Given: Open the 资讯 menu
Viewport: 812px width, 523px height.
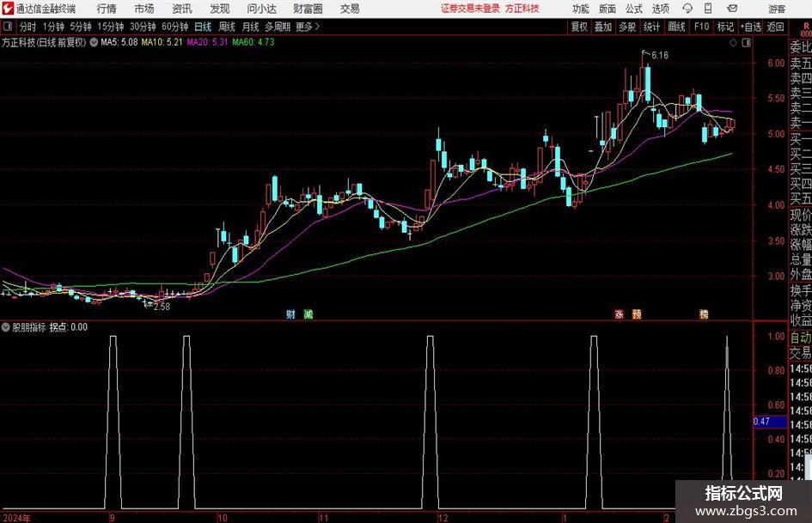Looking at the screenshot, I should (x=182, y=9).
